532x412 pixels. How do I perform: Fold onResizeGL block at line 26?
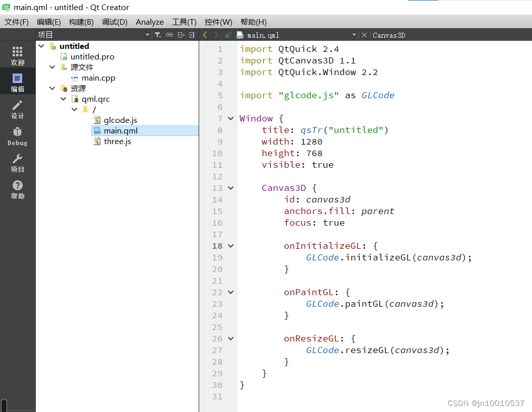click(231, 339)
